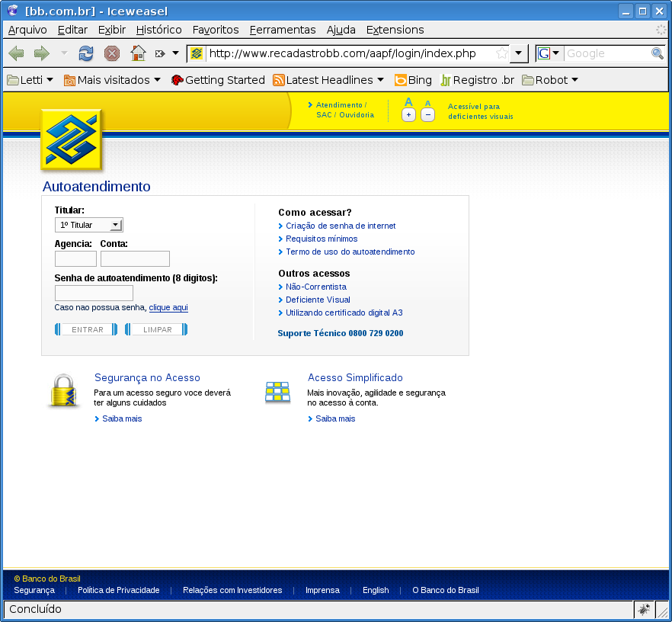Click into the Conta input field
The height and width of the screenshot is (622, 672).
[135, 259]
